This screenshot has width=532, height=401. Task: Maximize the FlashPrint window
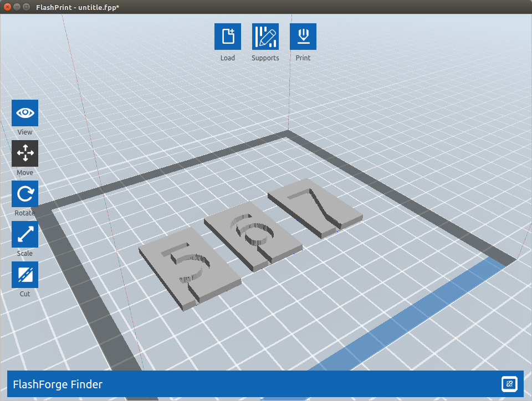click(x=26, y=7)
